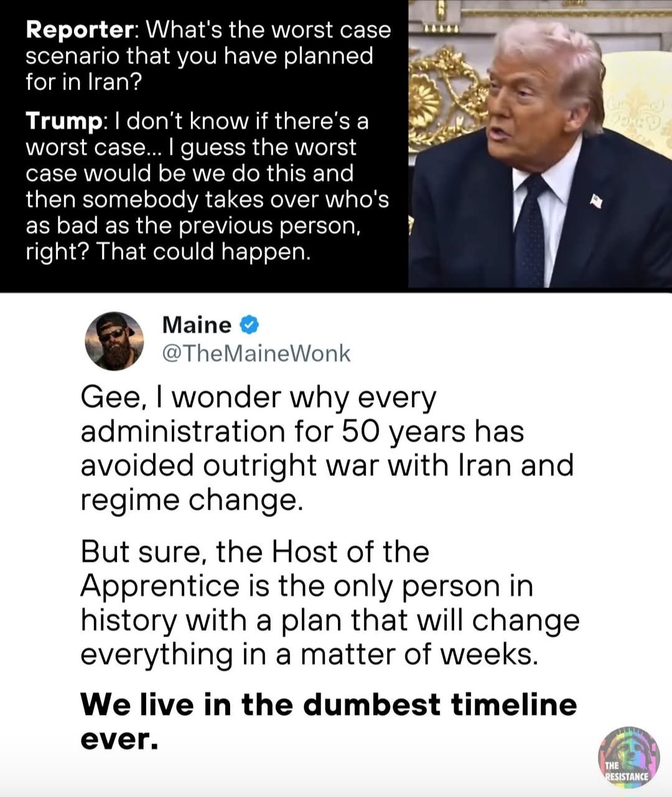Screen dimensions: 672x797
Task: Open the @TheMaineWonk handle link
Action: click(x=256, y=353)
